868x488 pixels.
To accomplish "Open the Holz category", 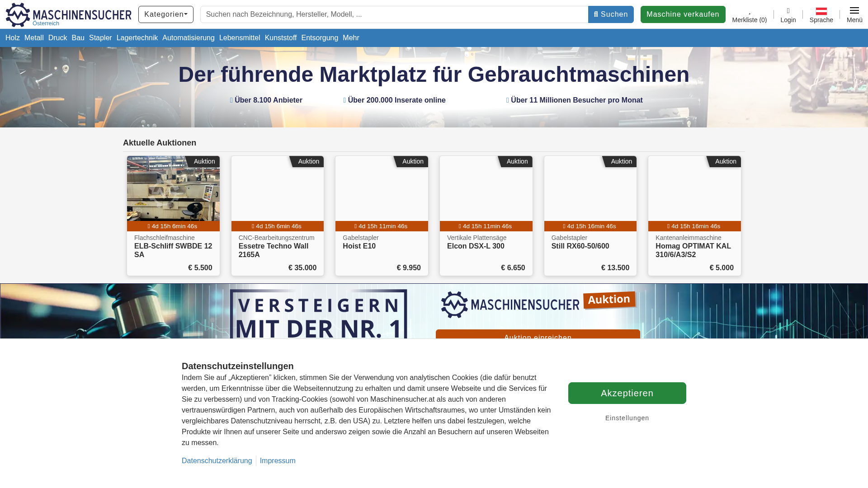I will [x=13, y=38].
